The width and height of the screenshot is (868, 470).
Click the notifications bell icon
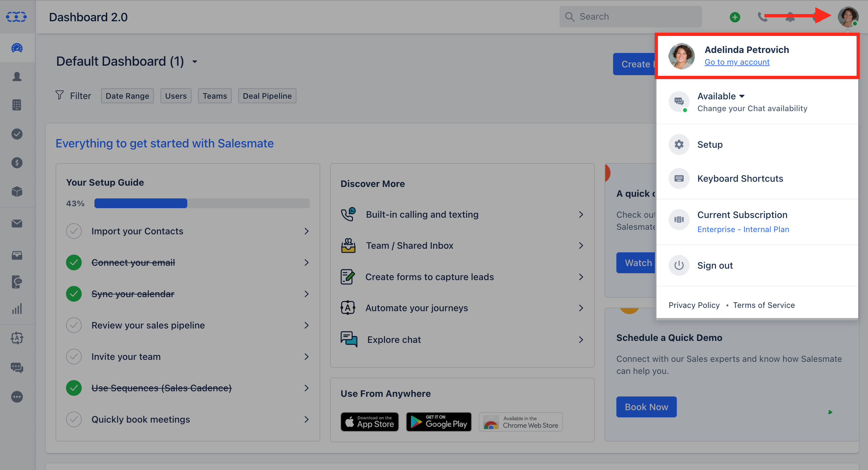[790, 17]
